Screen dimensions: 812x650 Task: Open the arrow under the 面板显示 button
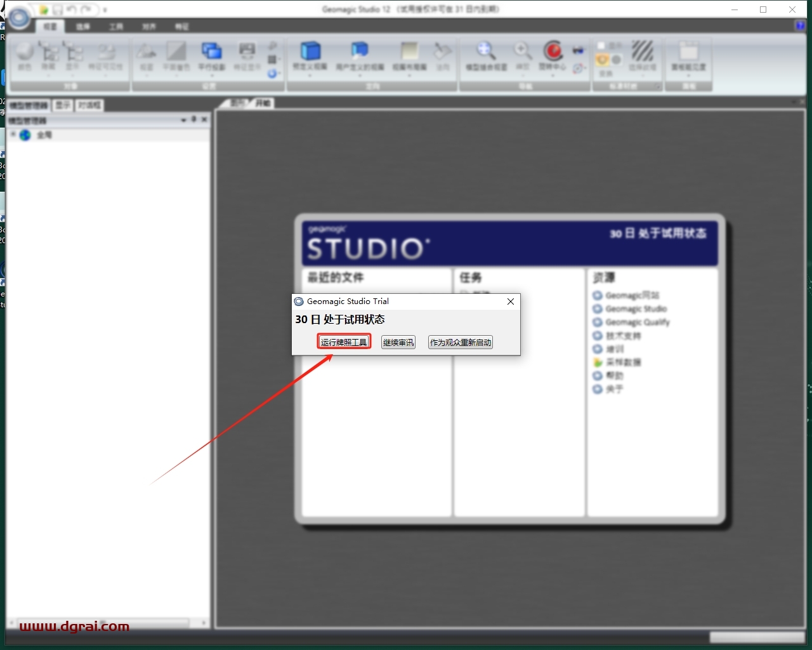coord(688,76)
